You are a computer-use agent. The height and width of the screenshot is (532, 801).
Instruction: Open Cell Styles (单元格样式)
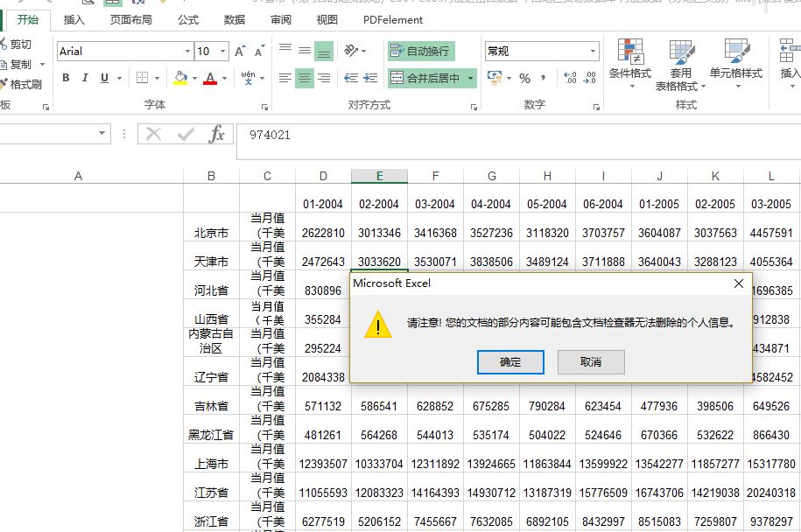pyautogui.click(x=736, y=63)
